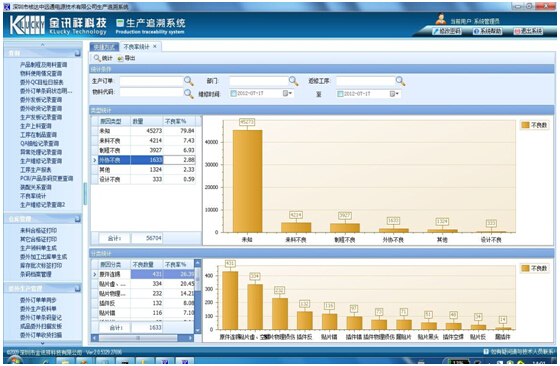This screenshot has height=366, width=560.
Task: Click the bottom table's vertical scrollbar down arrow
Action: click(198, 330)
